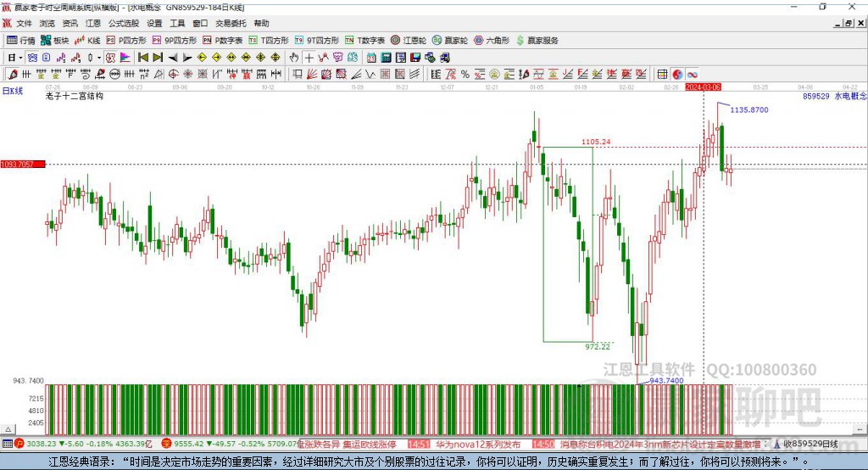Toggle the red-blue infinity symbol icon
The height and width of the screenshot is (470, 868).
pos(692,75)
